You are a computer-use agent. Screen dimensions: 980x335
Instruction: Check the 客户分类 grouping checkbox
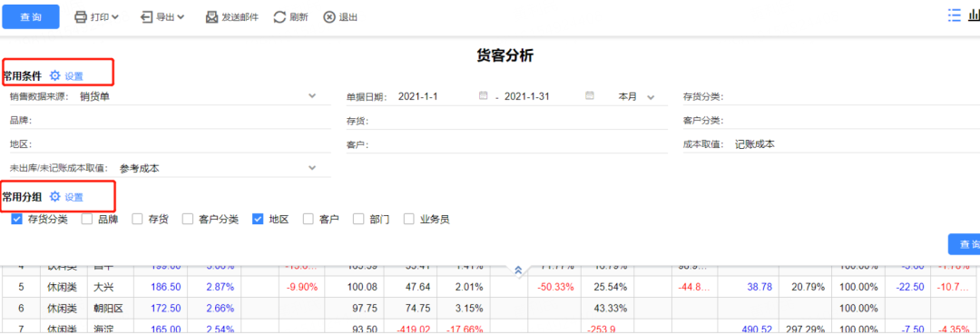(188, 220)
